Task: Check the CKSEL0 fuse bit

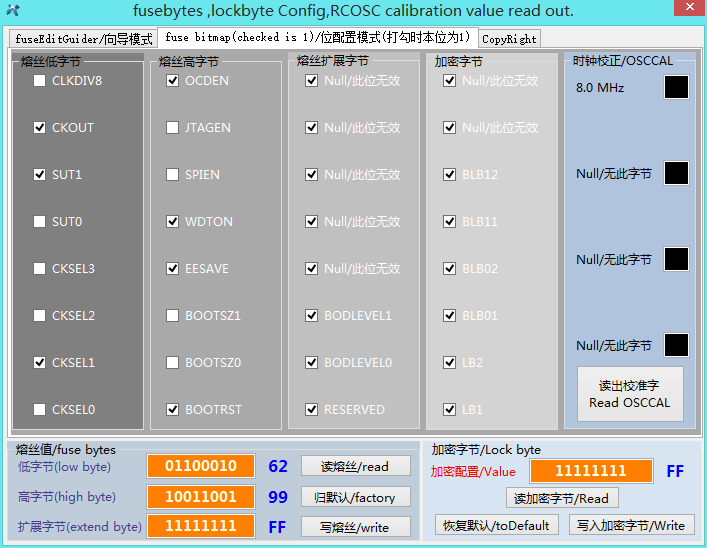Action: pyautogui.click(x=40, y=410)
